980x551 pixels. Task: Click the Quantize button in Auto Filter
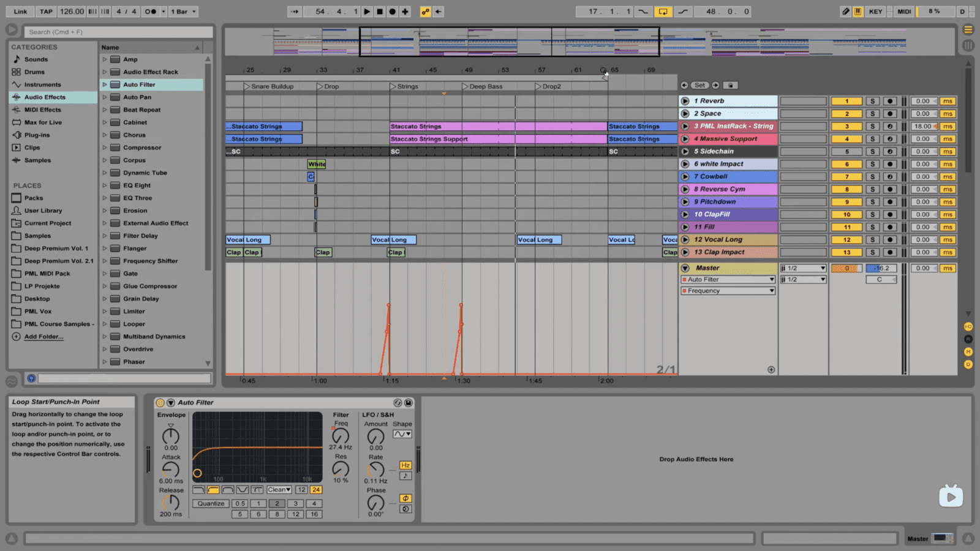[x=211, y=504]
